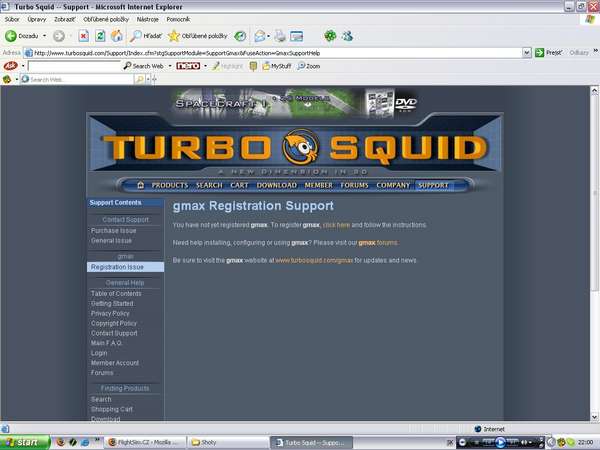Open the mail icon dropdown arrow
Viewport: 600px width, 450px height.
(268, 36)
